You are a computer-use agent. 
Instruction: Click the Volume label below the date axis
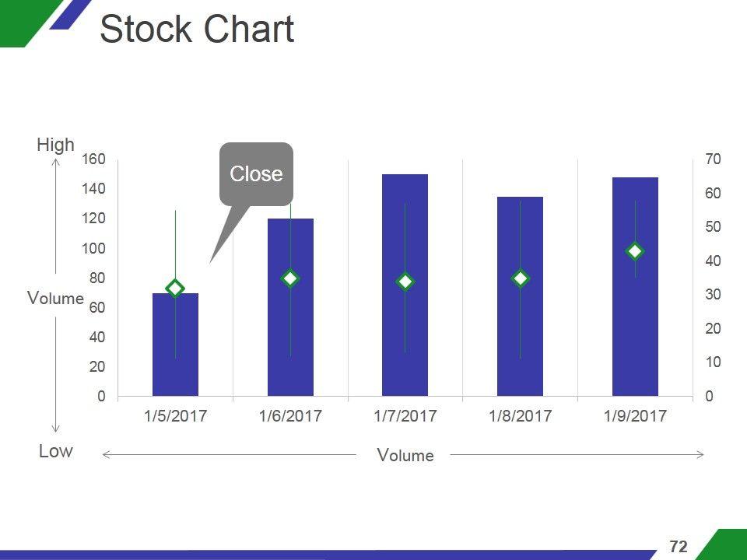(405, 455)
